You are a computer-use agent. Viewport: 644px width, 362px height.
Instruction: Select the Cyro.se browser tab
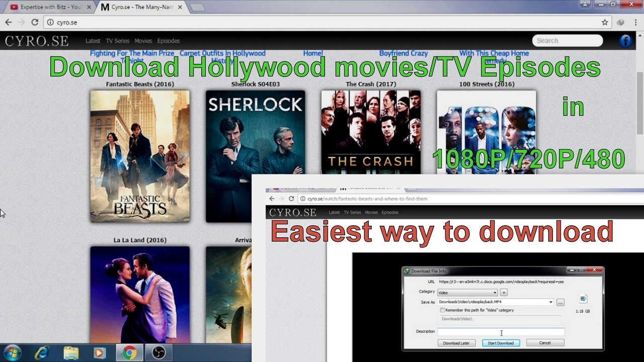141,7
